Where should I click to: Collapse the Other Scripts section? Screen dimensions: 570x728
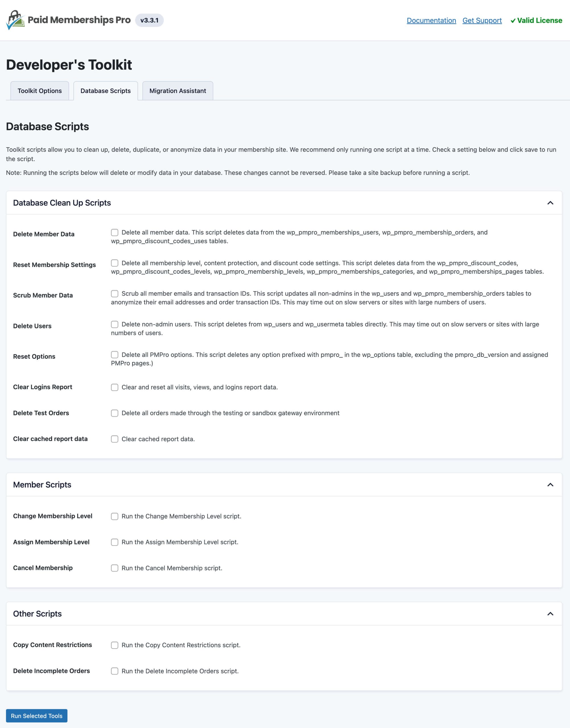coord(551,614)
